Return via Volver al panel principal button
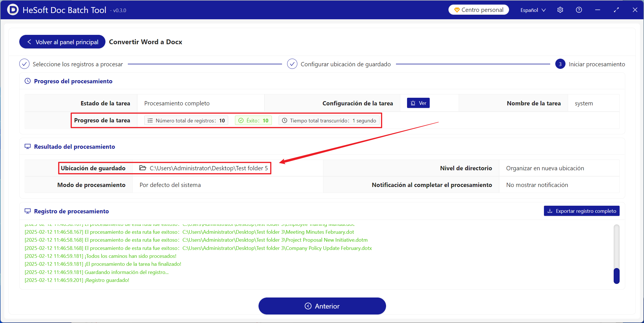The height and width of the screenshot is (323, 644). pyautogui.click(x=62, y=42)
